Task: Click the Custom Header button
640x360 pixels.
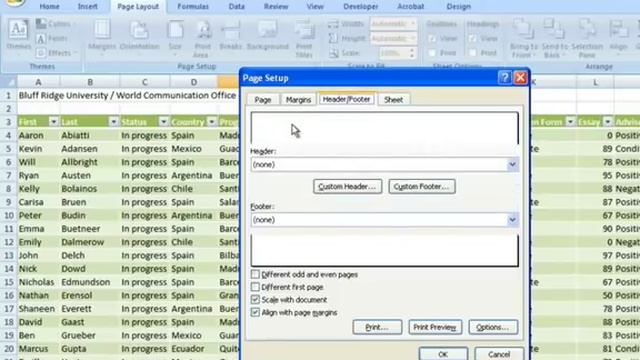Action: click(x=347, y=187)
